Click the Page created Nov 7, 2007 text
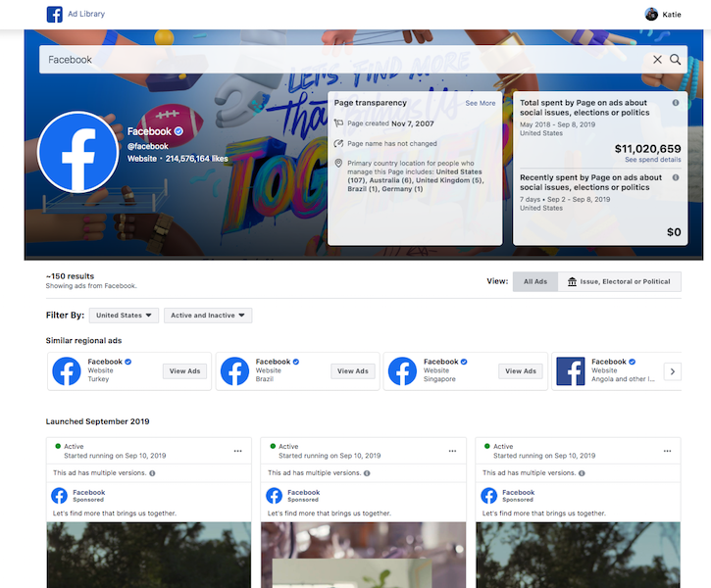 (390, 123)
